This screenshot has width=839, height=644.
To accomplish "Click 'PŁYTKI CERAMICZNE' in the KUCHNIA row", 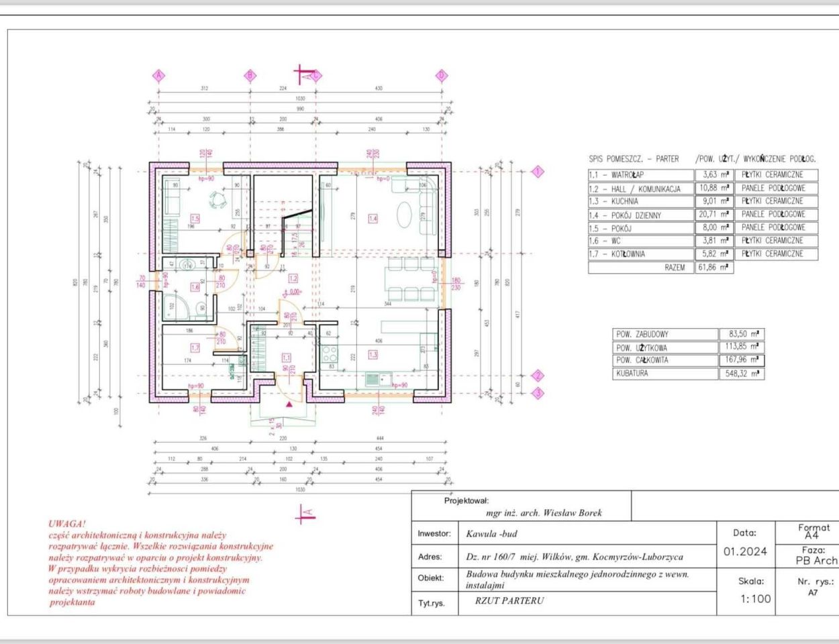I will coord(772,201).
